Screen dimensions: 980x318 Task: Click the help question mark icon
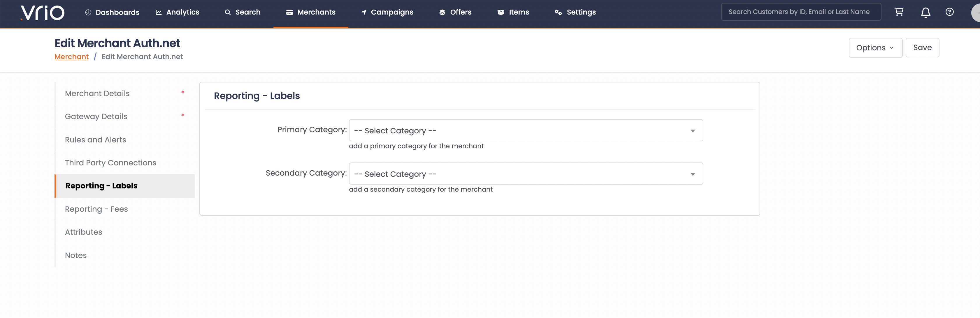950,12
